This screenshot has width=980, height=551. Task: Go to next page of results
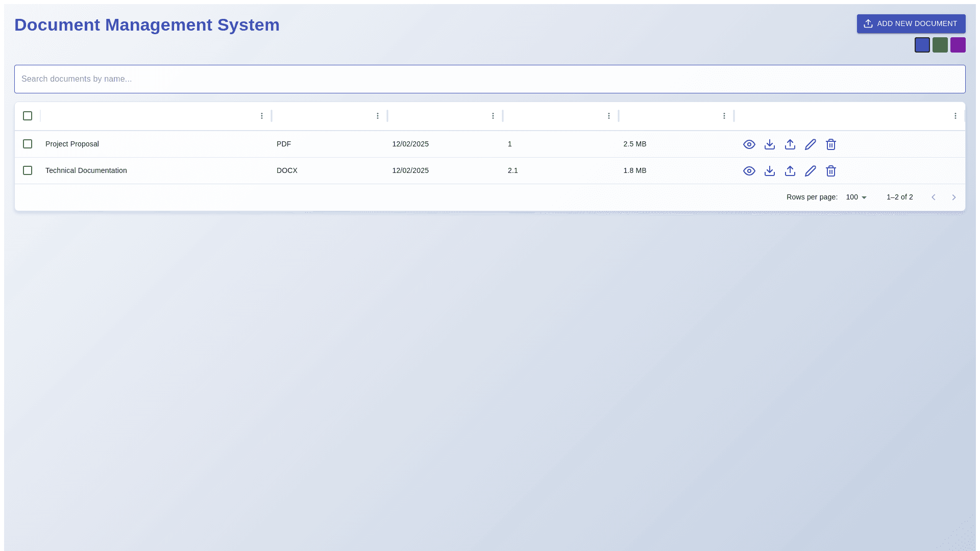pos(953,197)
